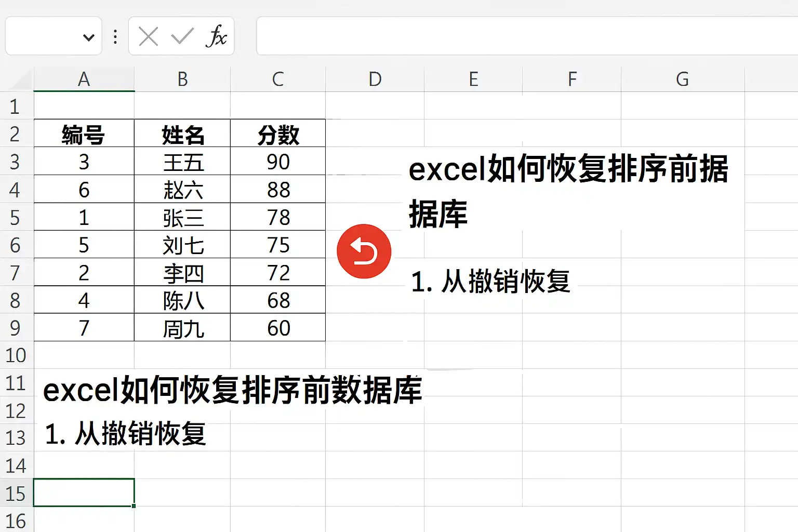798x532 pixels.
Task: Select column header G
Action: click(681, 79)
